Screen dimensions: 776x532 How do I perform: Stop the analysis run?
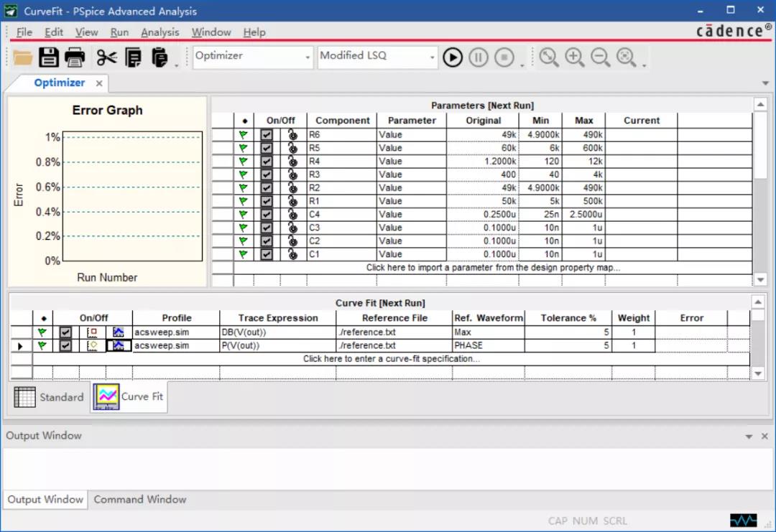504,57
